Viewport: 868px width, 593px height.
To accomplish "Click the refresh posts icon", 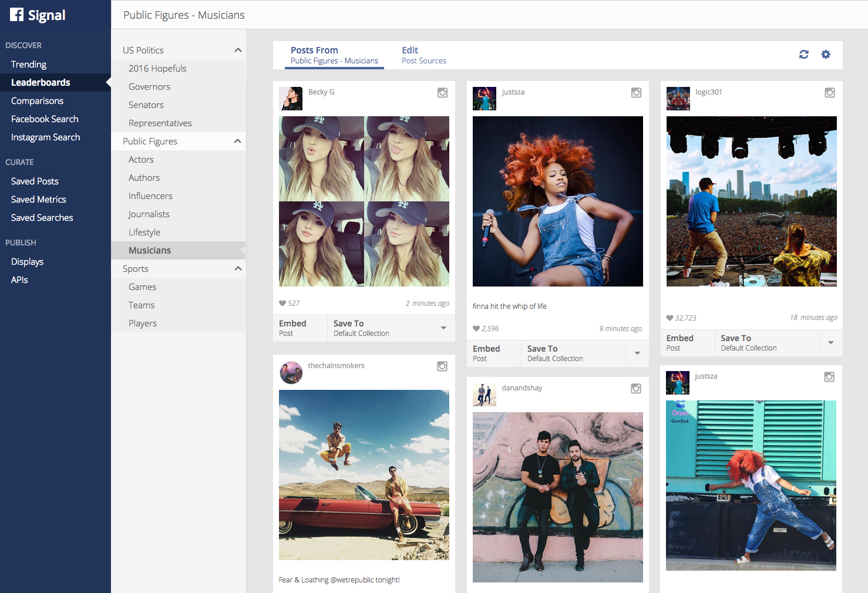I will click(x=803, y=55).
